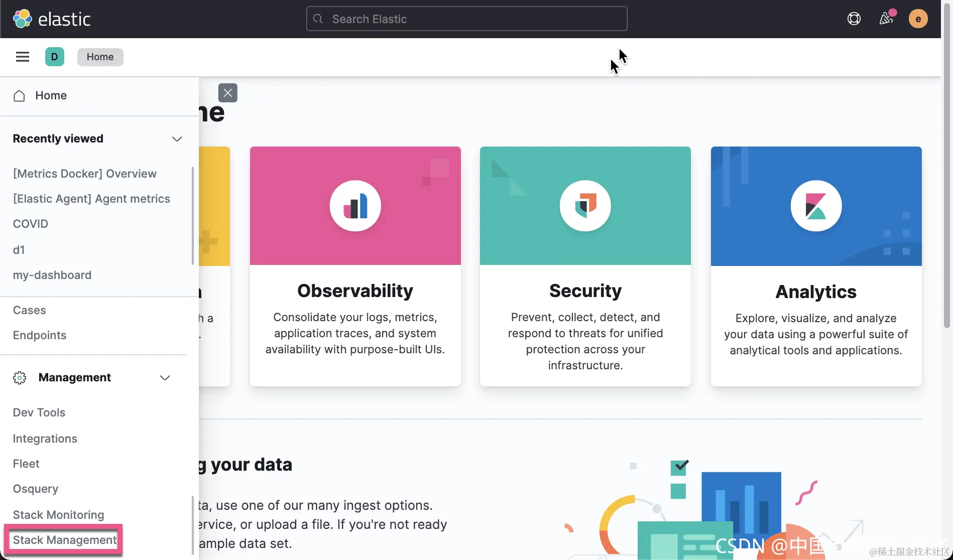Screen dimensions: 953x560
Task: Click the Analytics card blue banner
Action: pyautogui.click(x=816, y=206)
